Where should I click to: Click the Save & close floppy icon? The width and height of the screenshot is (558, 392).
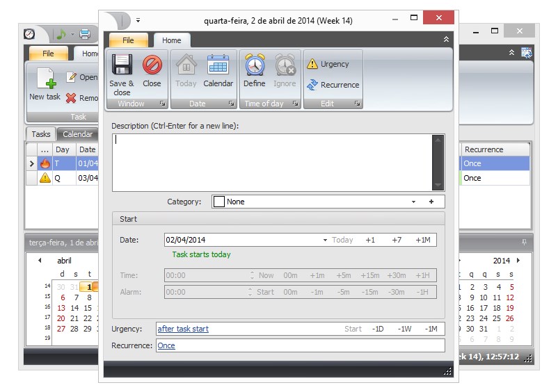pyautogui.click(x=122, y=65)
